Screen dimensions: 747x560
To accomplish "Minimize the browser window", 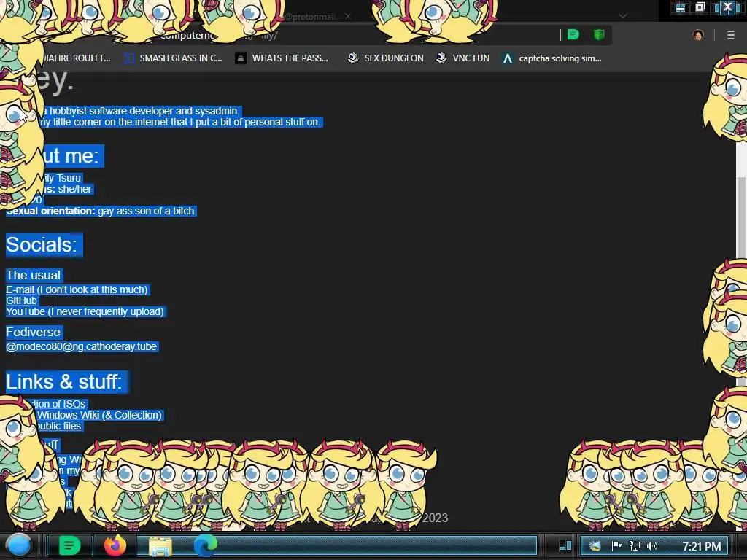I will point(680,7).
